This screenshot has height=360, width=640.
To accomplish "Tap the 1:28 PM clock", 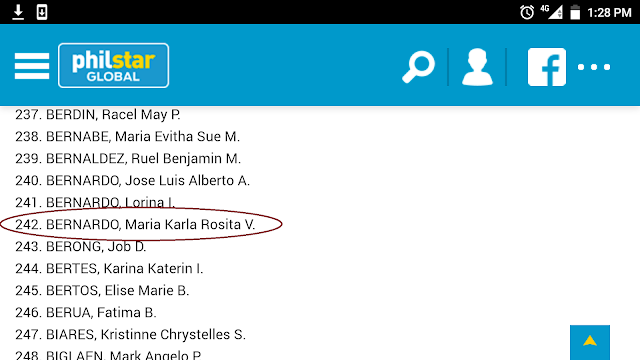I will [x=609, y=13].
